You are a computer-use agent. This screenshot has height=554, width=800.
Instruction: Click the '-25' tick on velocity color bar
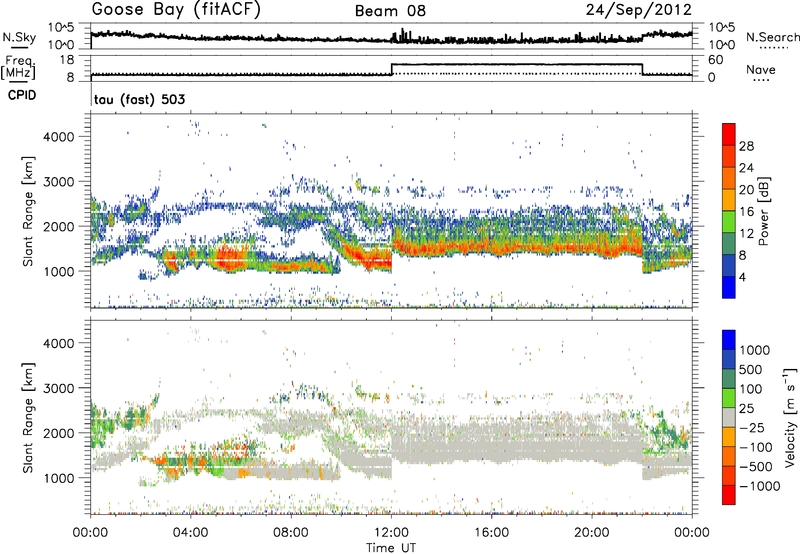[752, 427]
